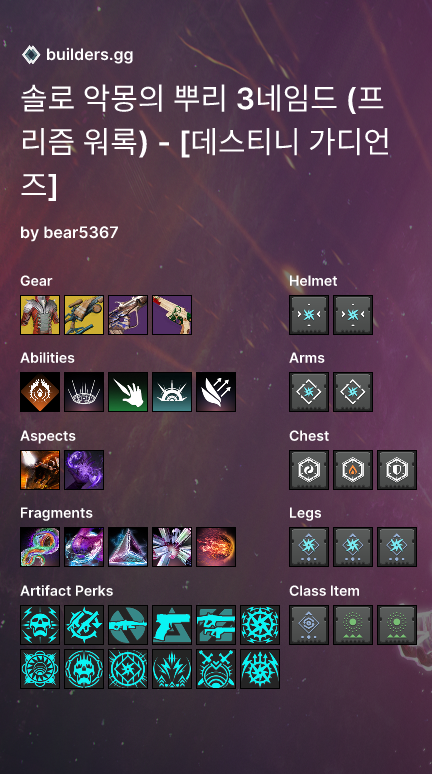
Task: Select the pistol artifact perk icon
Action: coord(172,625)
